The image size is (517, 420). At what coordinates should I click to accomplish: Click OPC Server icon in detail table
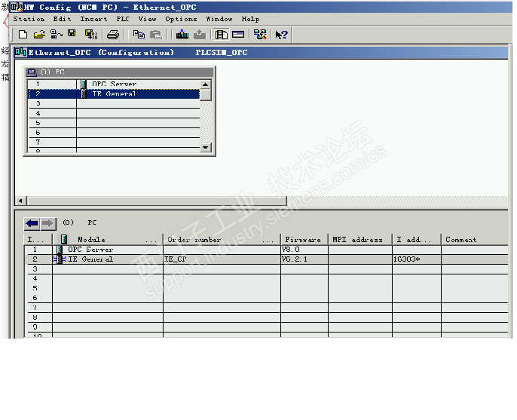[60, 250]
